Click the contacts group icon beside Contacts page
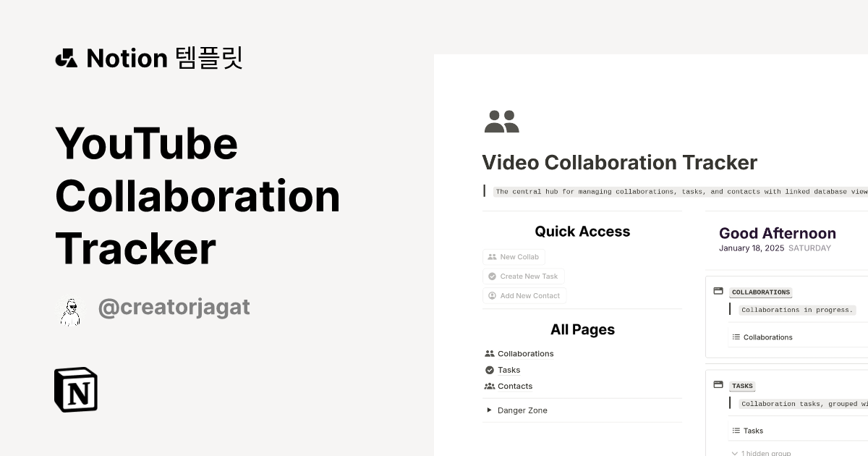Image resolution: width=868 pixels, height=456 pixels. tap(490, 386)
